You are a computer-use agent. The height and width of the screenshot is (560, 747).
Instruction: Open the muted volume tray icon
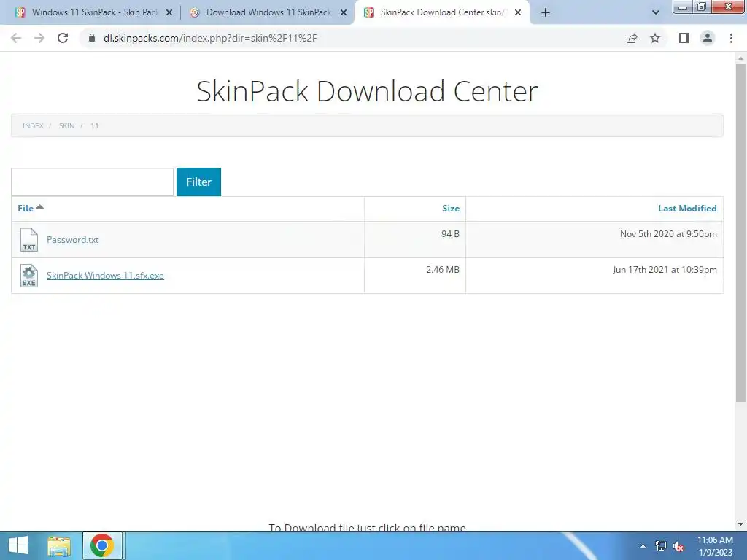click(x=678, y=546)
